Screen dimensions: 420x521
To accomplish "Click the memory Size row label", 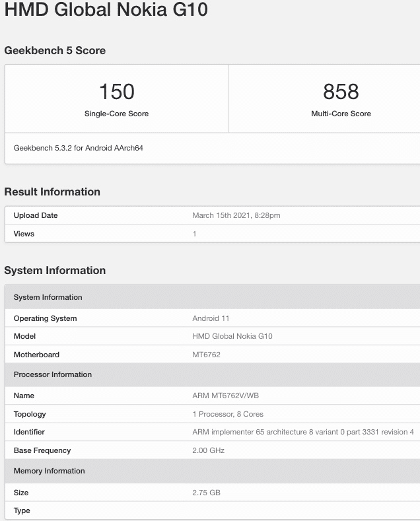I will click(x=21, y=493).
